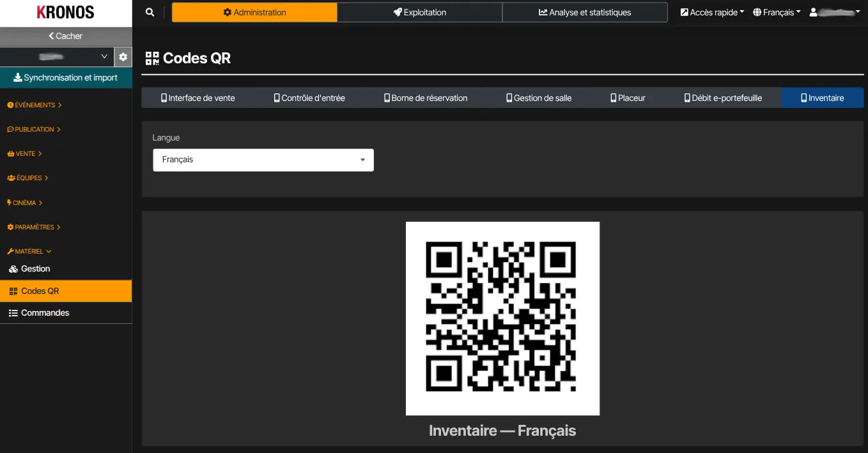Open the Accès rapide dropdown
868x453 pixels.
712,12
